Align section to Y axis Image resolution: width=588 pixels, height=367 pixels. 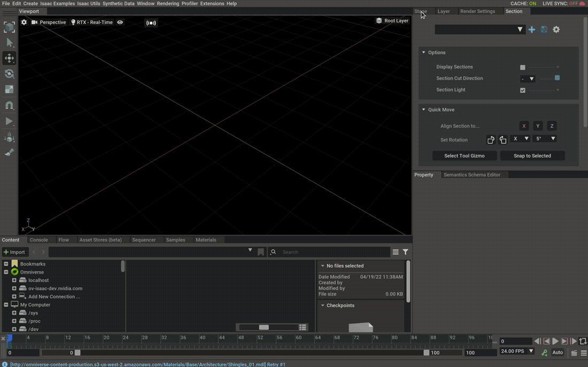[538, 126]
